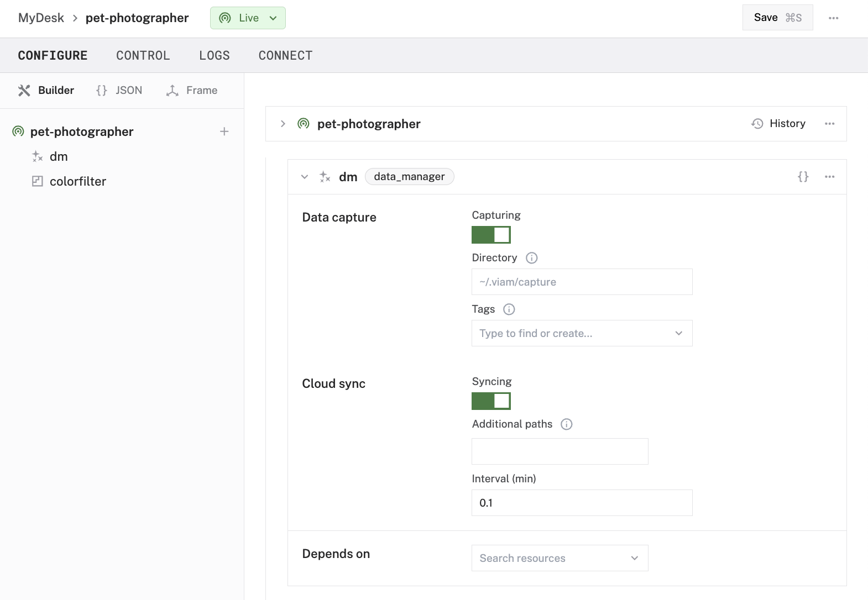This screenshot has height=600, width=868.
Task: Switch to the CONTROL tab
Action: tap(143, 56)
